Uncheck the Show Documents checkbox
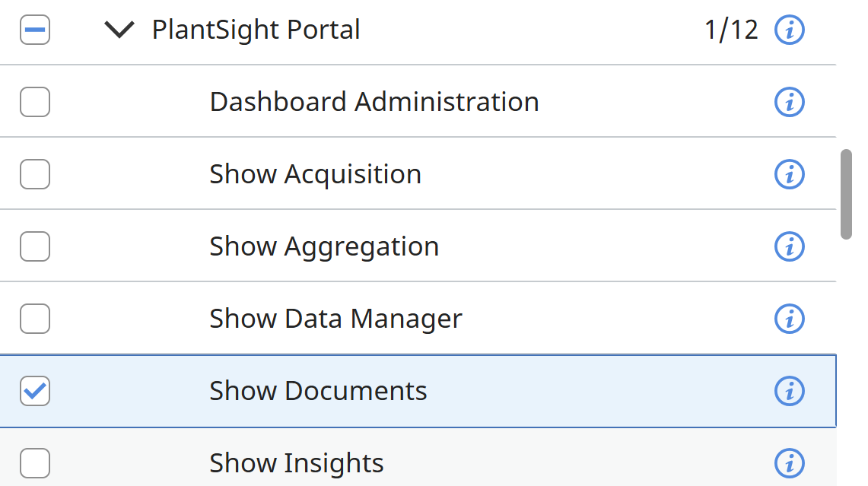Viewport: 868px width, 486px height. coord(35,391)
